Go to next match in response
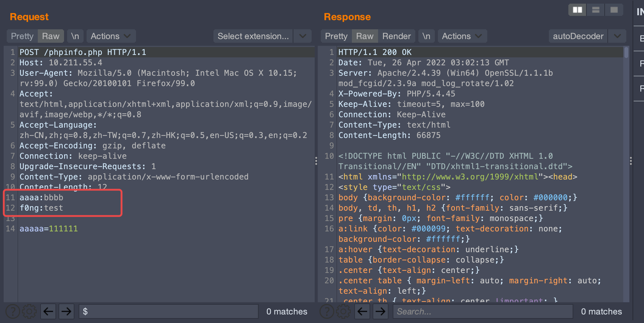The image size is (644, 323). pyautogui.click(x=380, y=311)
